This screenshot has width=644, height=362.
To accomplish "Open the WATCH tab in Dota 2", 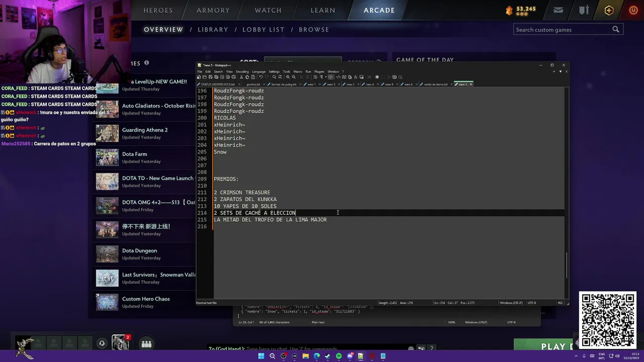I will (268, 10).
